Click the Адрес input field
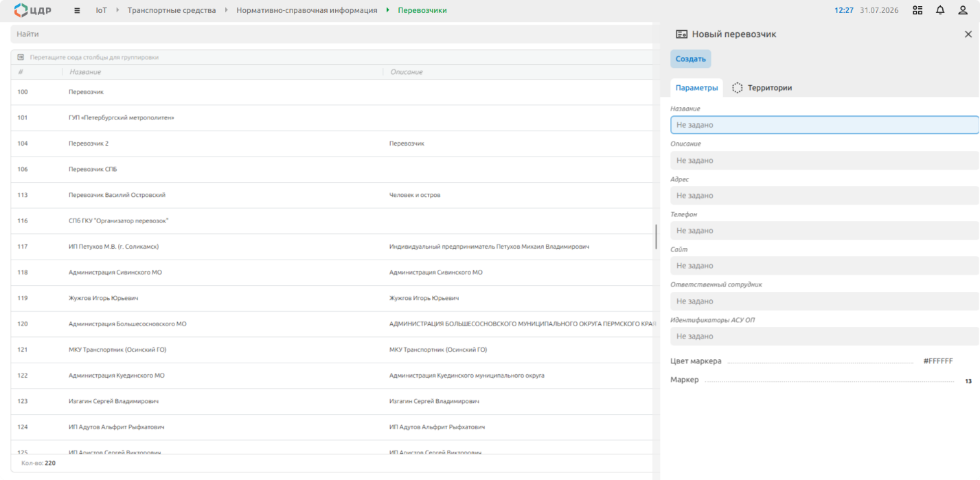The image size is (980, 480). (824, 196)
